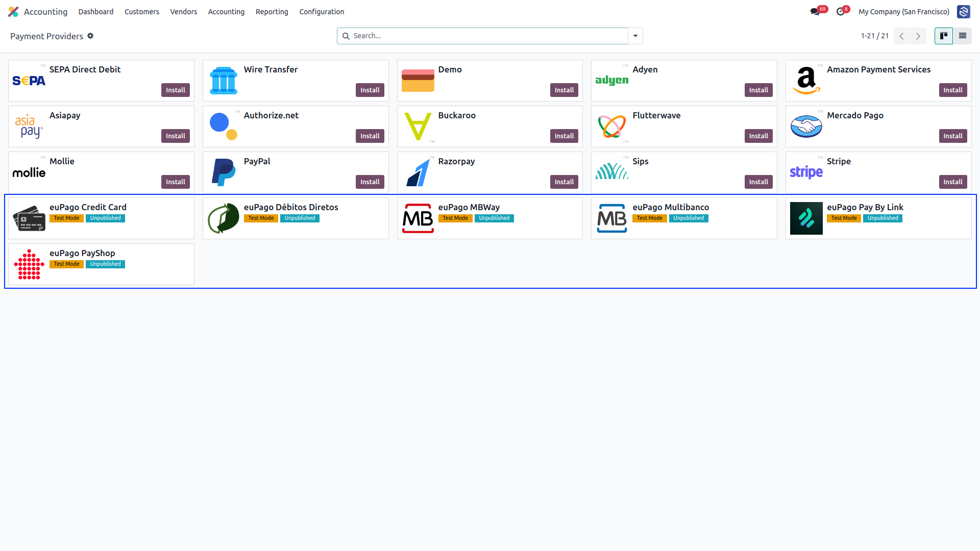Click Unpublished tag on euPago Multibanco
Viewport: 980px width, 551px height.
point(689,218)
